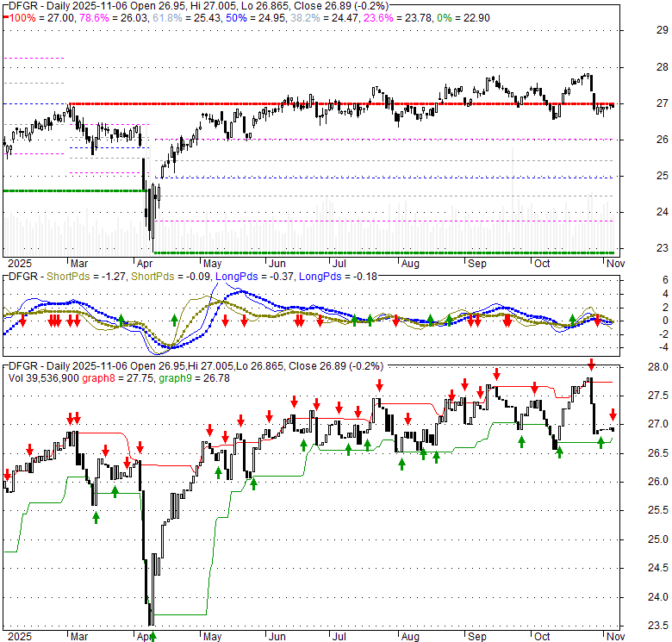Click the 'ShortPds = -0.09' legend entry

tap(171, 277)
